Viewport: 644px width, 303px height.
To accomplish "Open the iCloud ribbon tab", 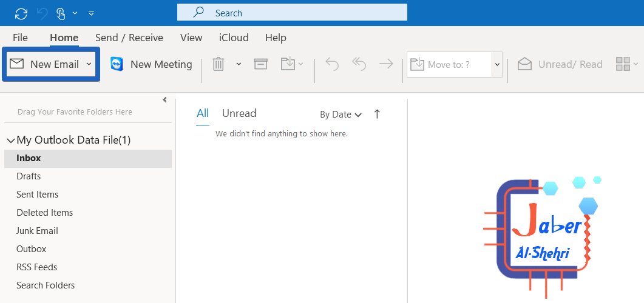I will point(233,38).
